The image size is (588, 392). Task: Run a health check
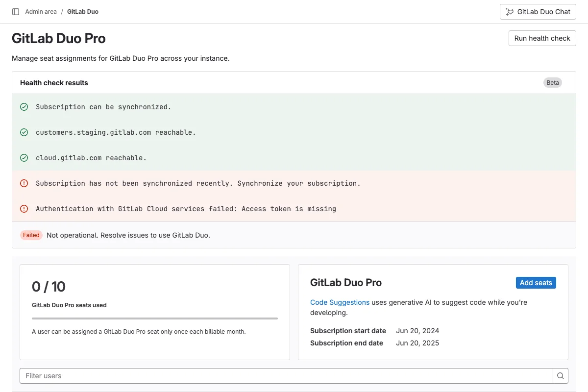[542, 38]
